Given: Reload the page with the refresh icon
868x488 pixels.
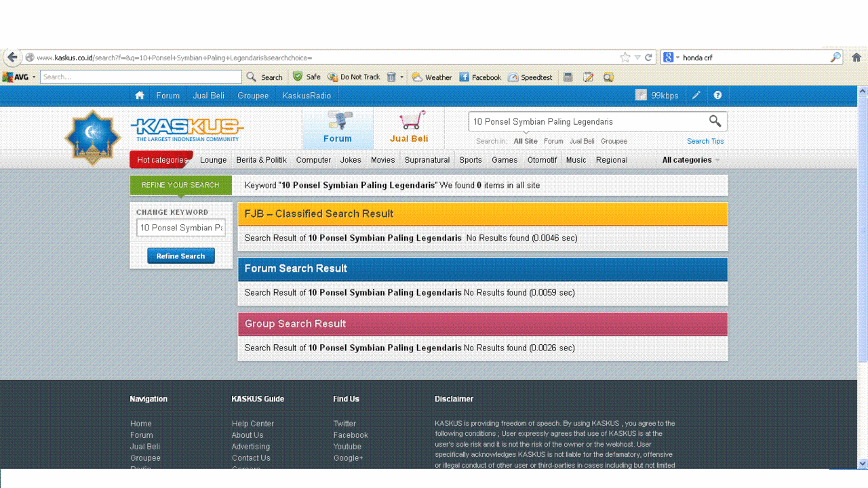Looking at the screenshot, I should point(648,58).
